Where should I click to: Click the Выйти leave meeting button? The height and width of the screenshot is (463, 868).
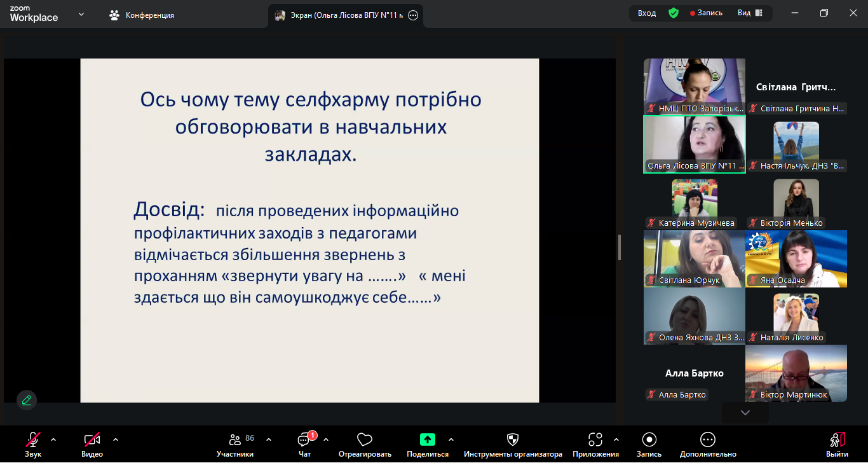click(x=837, y=440)
